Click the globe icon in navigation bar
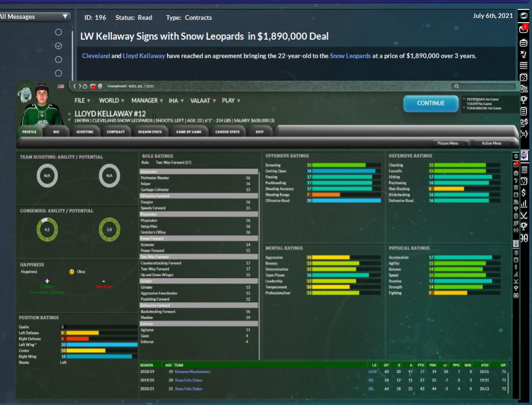 click(x=100, y=86)
